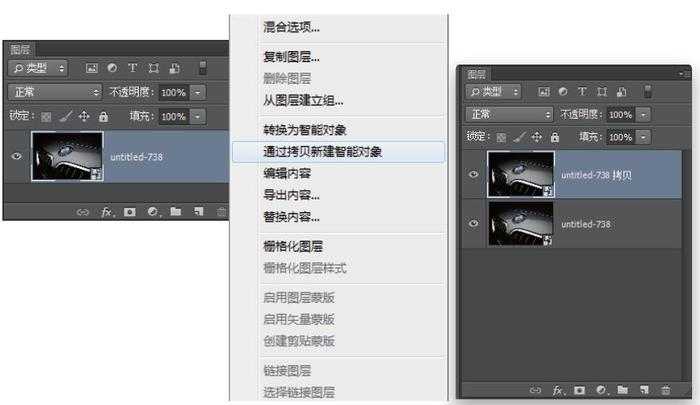Toggle lock position icon in left panel
This screenshot has width=700, height=405.
click(x=84, y=117)
